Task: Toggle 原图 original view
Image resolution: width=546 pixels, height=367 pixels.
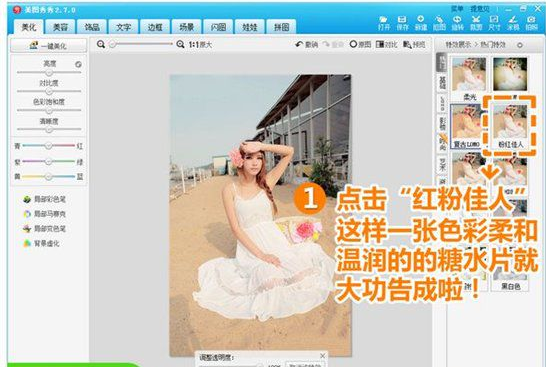Action: [360, 44]
